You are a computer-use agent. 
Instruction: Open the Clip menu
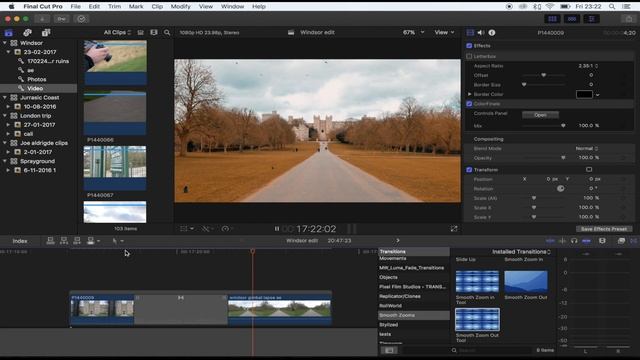[157, 7]
